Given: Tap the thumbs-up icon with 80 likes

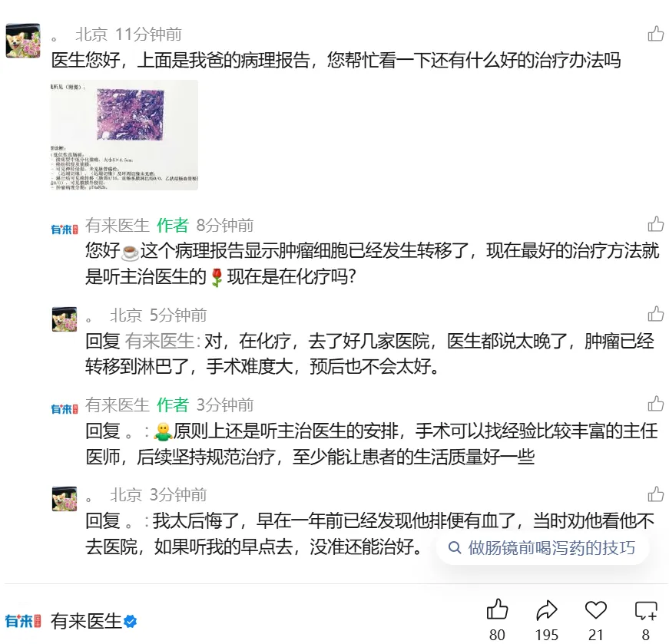Looking at the screenshot, I should pyautogui.click(x=497, y=609).
